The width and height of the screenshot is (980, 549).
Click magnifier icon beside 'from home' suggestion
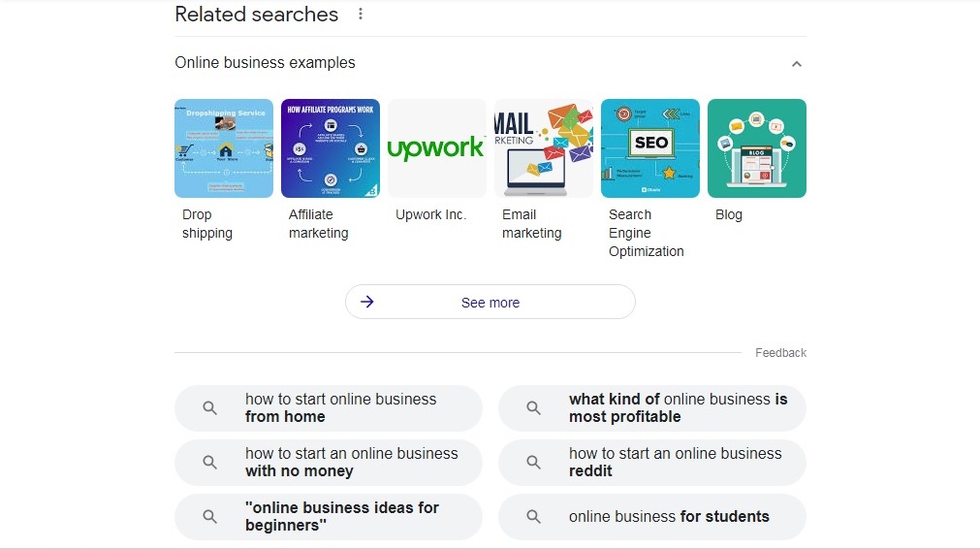point(210,407)
